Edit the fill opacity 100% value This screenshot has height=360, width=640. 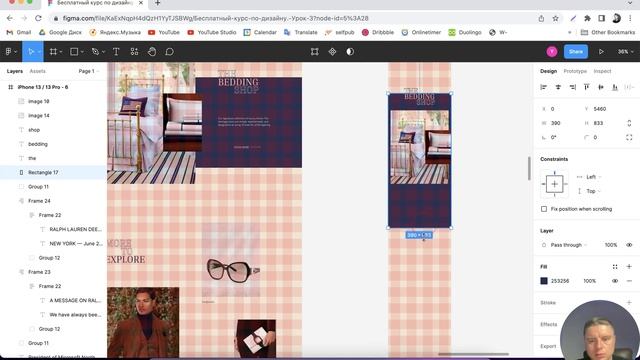point(589,281)
